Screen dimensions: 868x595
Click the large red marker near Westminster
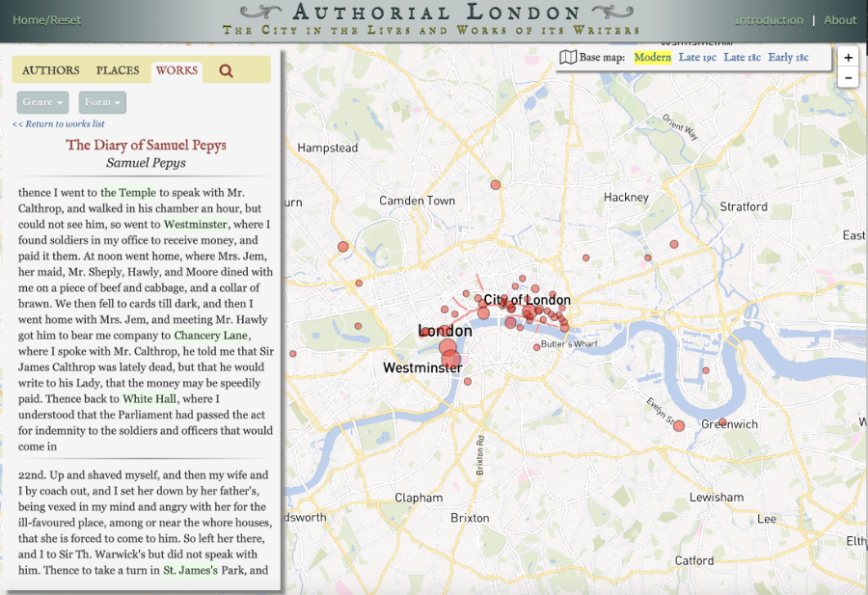(448, 349)
